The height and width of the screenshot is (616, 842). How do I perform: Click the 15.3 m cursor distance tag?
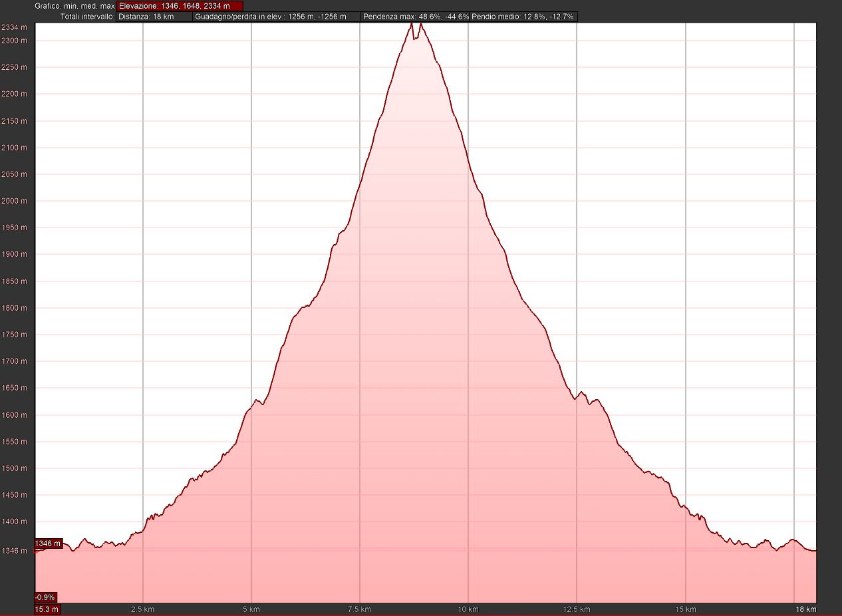[x=47, y=609]
